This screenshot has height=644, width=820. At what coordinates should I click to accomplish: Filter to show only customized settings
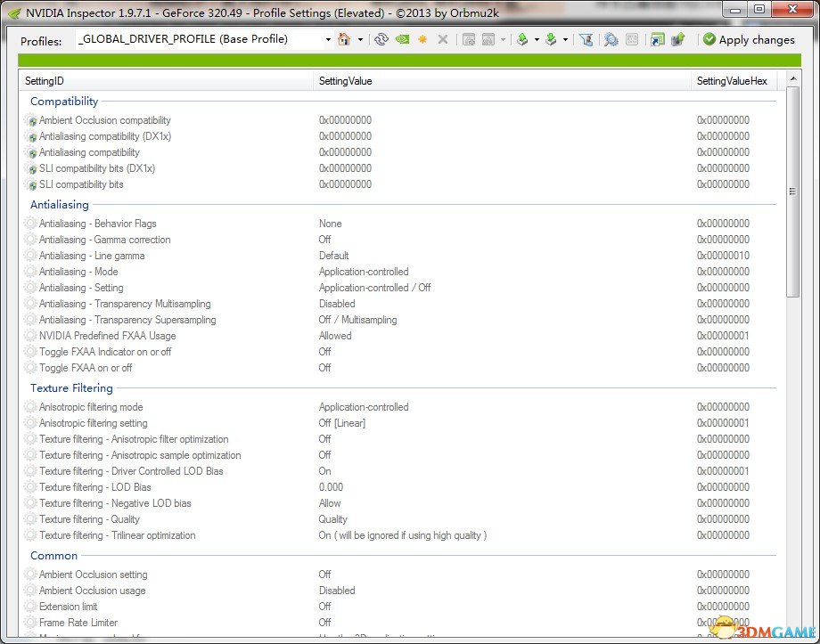point(586,39)
